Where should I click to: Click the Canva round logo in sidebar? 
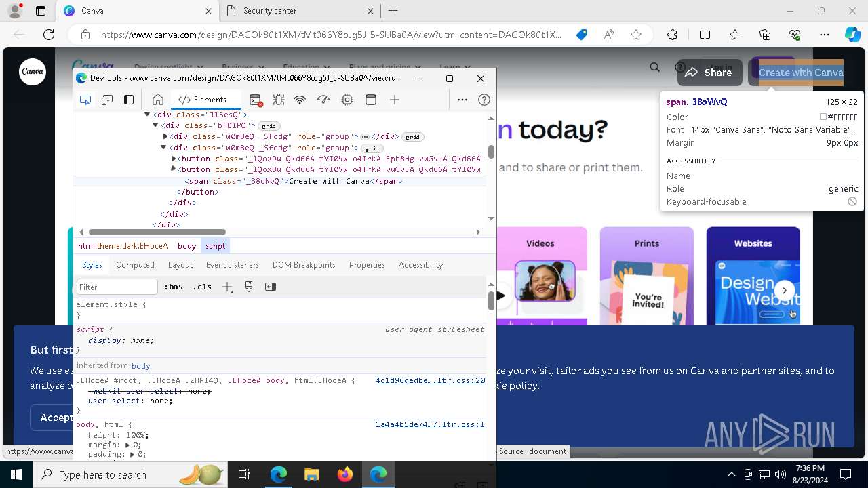coord(32,71)
